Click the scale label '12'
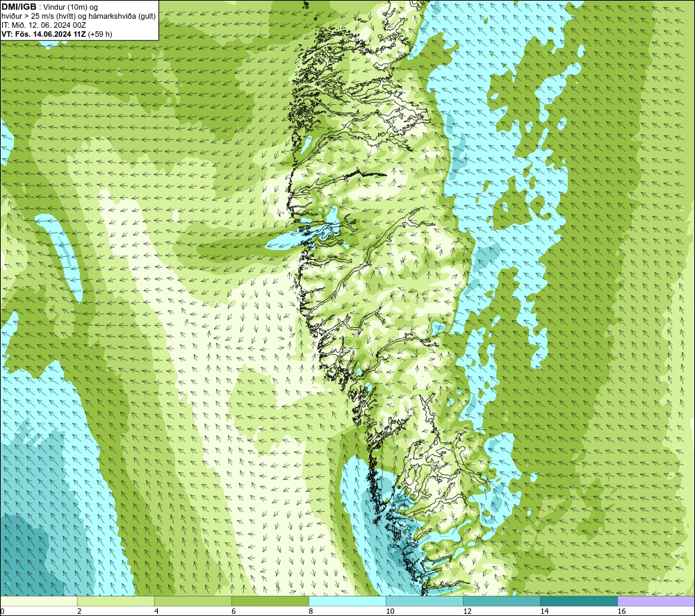The height and width of the screenshot is (616, 695). [x=467, y=612]
